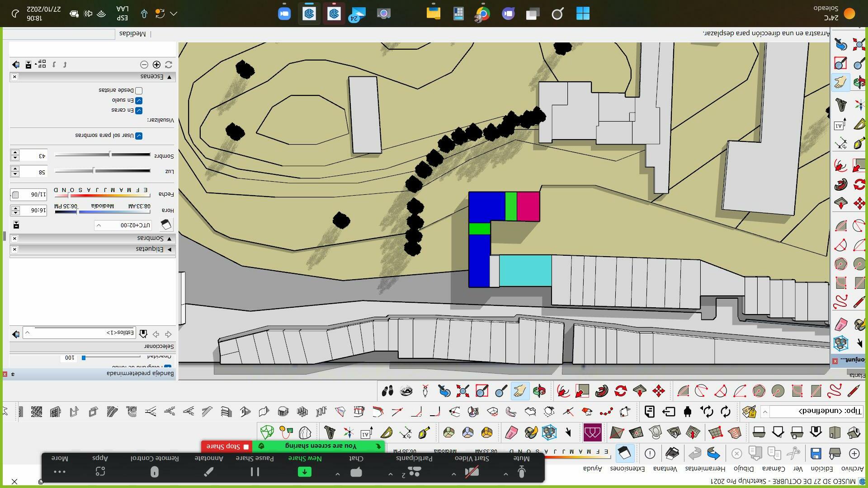Viewport: 868px width, 488px height.
Task: Click the Position Camera tool icon
Action: (x=425, y=391)
